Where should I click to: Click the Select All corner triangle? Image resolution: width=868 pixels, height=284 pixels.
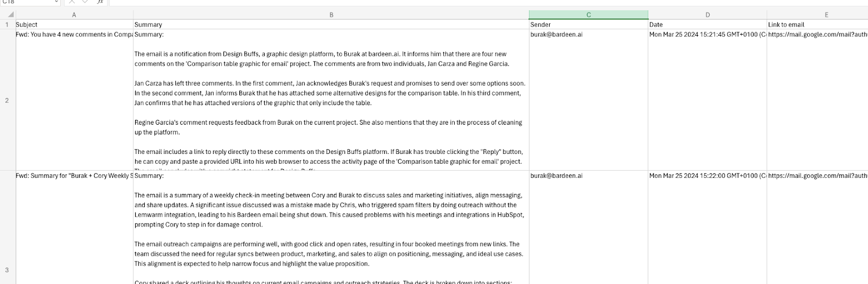pos(10,15)
